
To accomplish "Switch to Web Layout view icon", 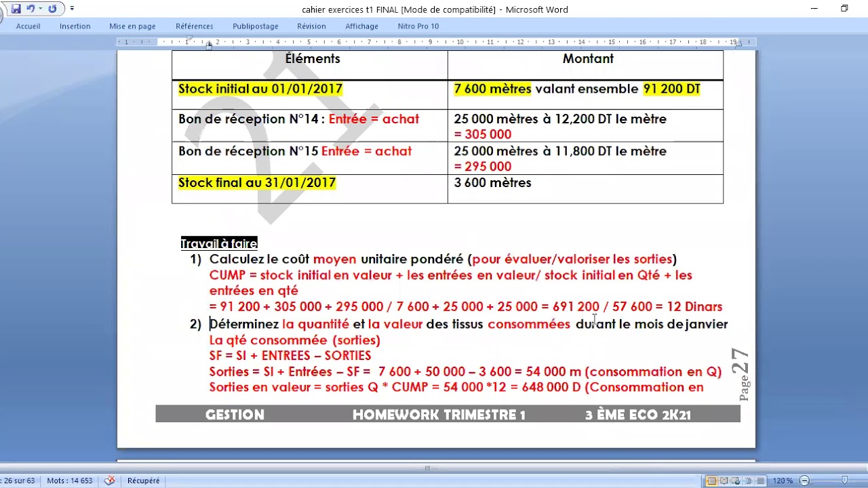I will [x=736, y=481].
